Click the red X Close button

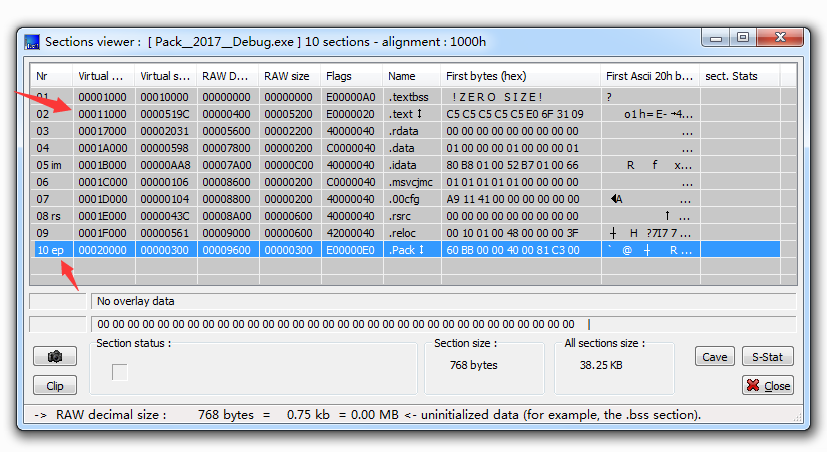tap(767, 386)
